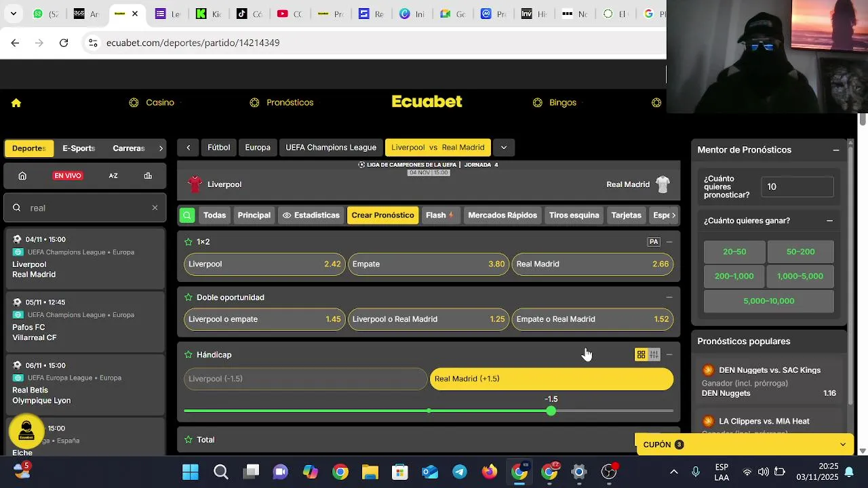Favorite the Hándicap market star
The height and width of the screenshot is (488, 868).
click(189, 355)
